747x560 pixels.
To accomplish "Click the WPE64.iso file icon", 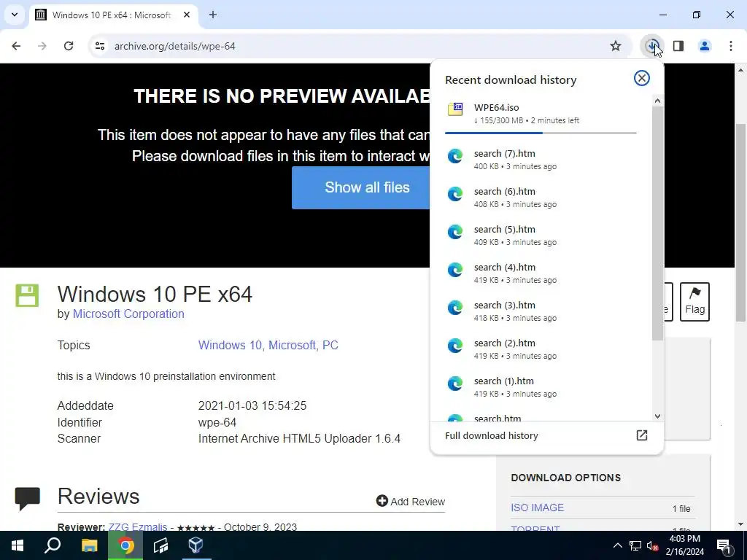I will [x=455, y=109].
